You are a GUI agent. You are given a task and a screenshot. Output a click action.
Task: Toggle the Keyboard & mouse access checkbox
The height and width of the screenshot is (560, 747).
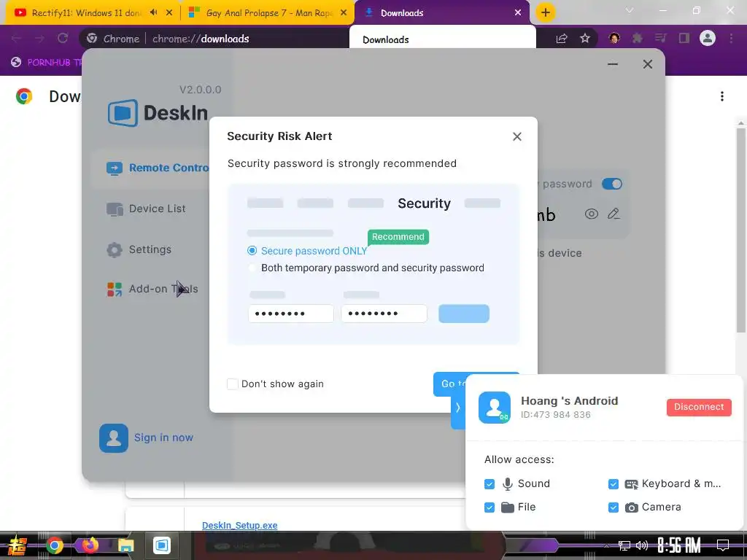point(613,484)
